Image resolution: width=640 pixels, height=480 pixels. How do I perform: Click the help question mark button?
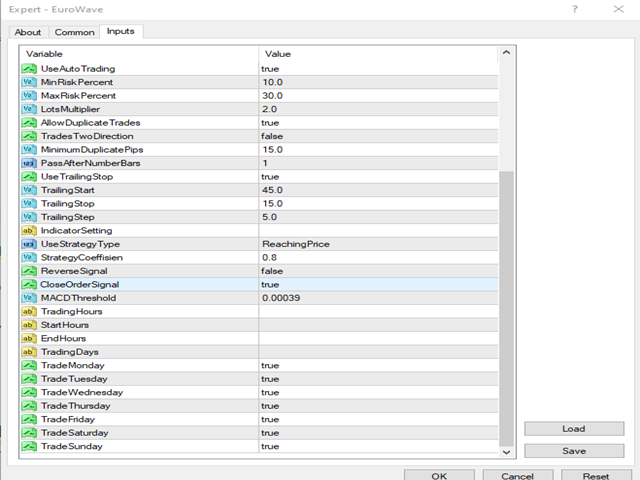[575, 9]
